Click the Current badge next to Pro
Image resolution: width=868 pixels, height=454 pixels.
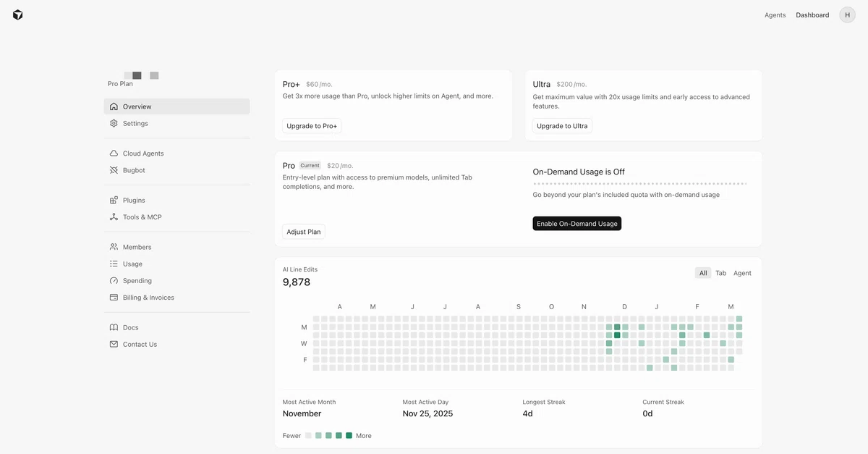tap(310, 166)
